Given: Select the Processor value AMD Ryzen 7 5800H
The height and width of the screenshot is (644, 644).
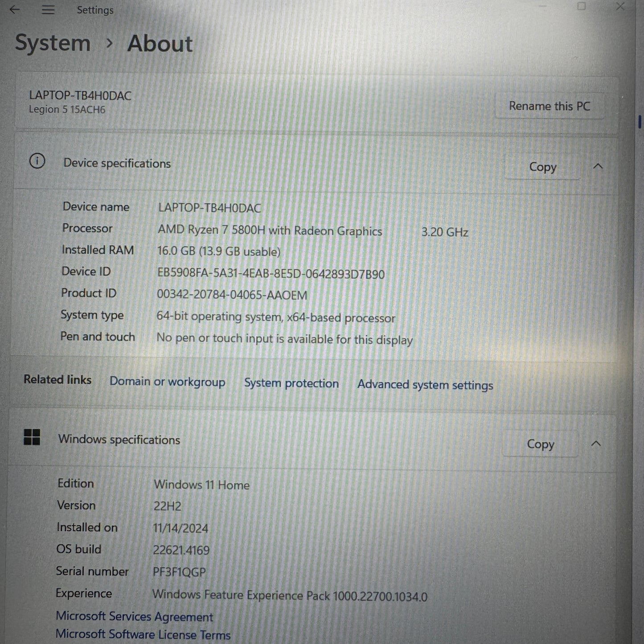Looking at the screenshot, I should pos(270,230).
